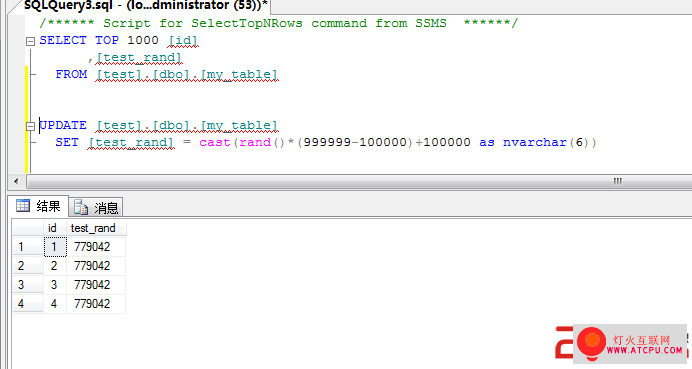Viewport: 692px width, 369px height.
Task: Click the cast function in SET line
Action: pyautogui.click(x=215, y=142)
